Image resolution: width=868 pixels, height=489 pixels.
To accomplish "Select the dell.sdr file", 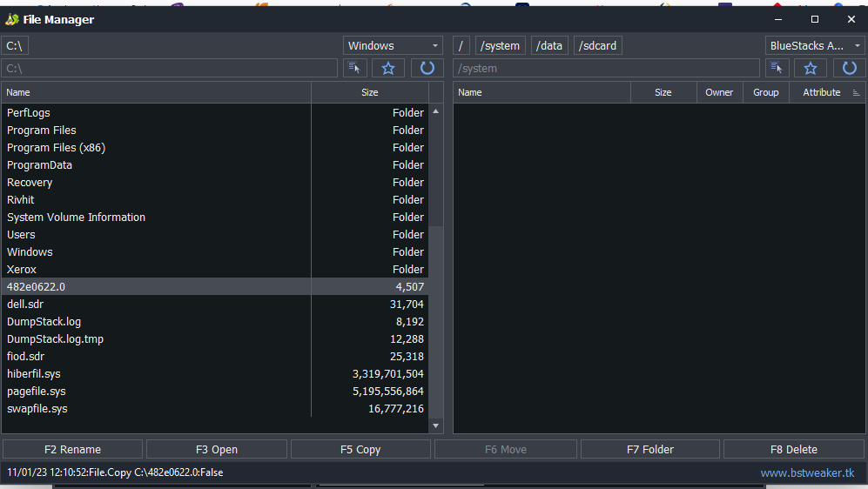I will 215,305.
